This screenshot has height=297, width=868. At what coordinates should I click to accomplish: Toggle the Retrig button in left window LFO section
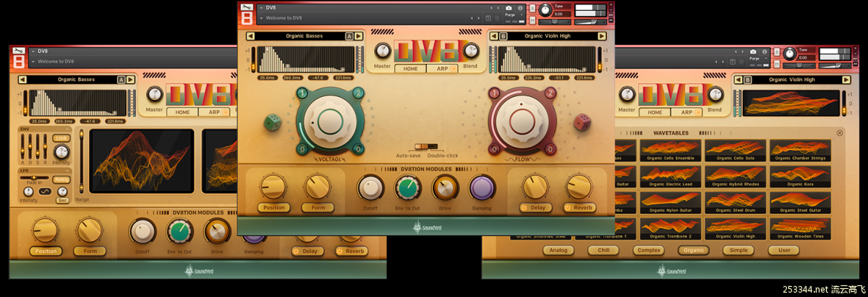61,180
